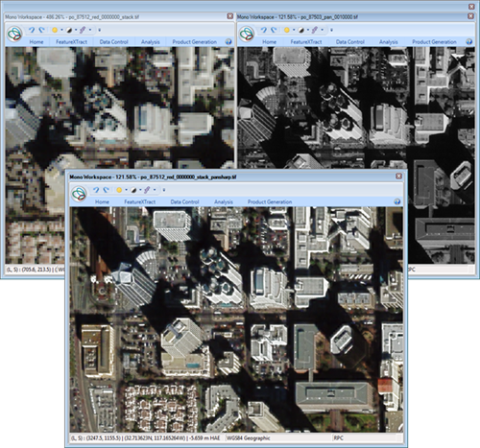Click redo arrow in pan window
This screenshot has width=480, height=448.
(274, 30)
